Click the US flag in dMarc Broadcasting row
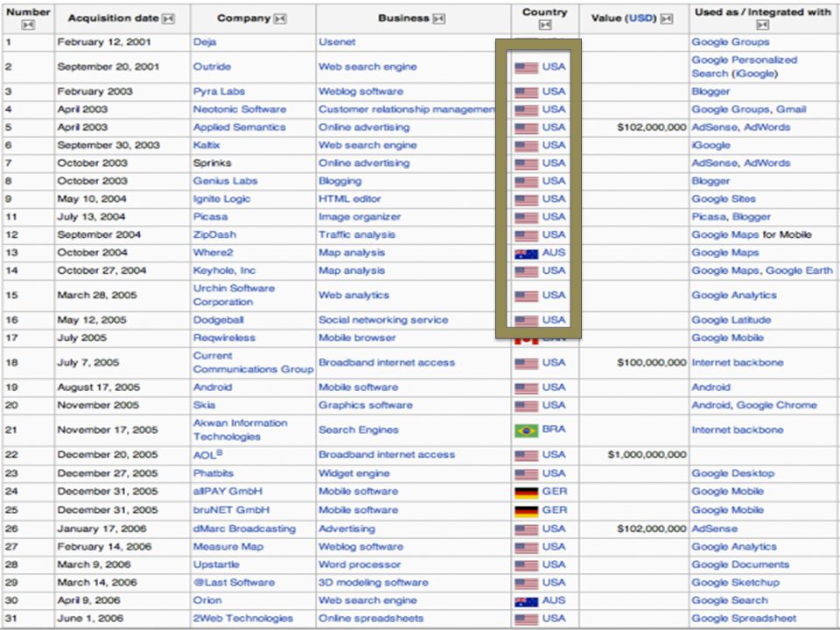Viewport: 840px width, 630px height. [x=526, y=530]
